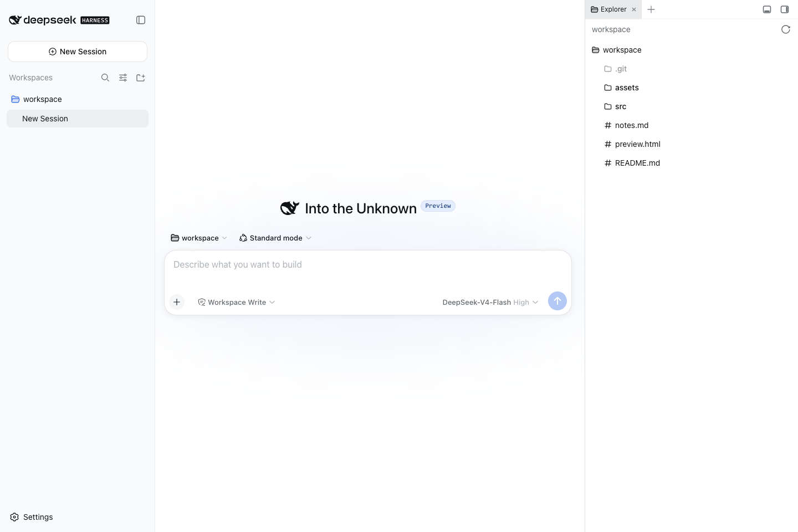
Task: Open notes.md in Explorer
Action: [x=692, y=125]
